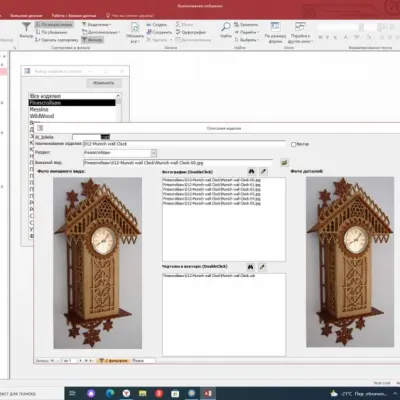
Task: Click the edit pencil icon beside Чертежи
Action: click(x=262, y=267)
